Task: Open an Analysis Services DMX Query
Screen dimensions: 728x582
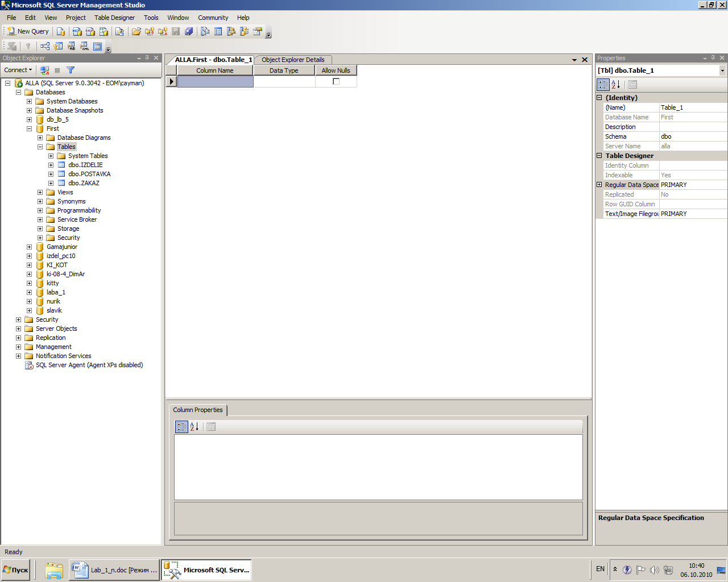Action: [x=90, y=31]
